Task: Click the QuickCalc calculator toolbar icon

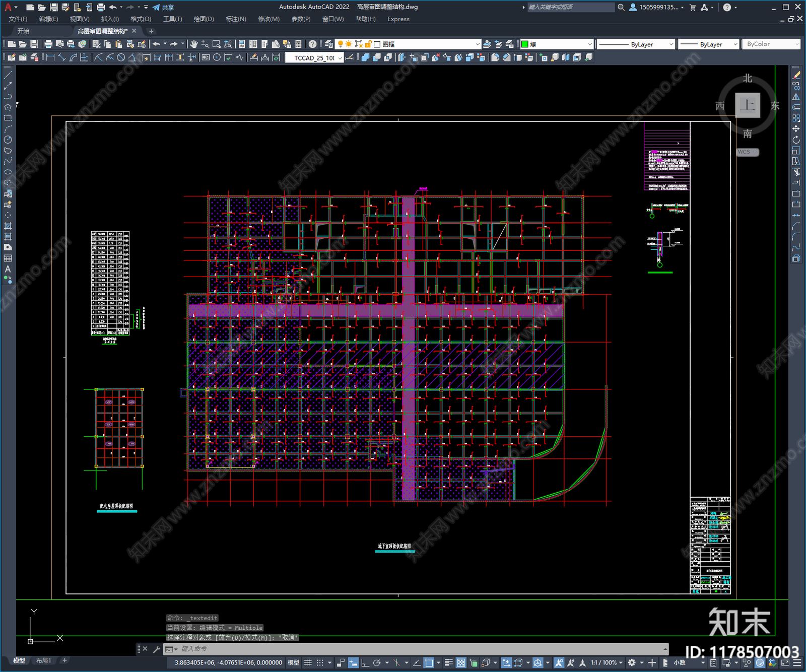Action: (x=298, y=44)
